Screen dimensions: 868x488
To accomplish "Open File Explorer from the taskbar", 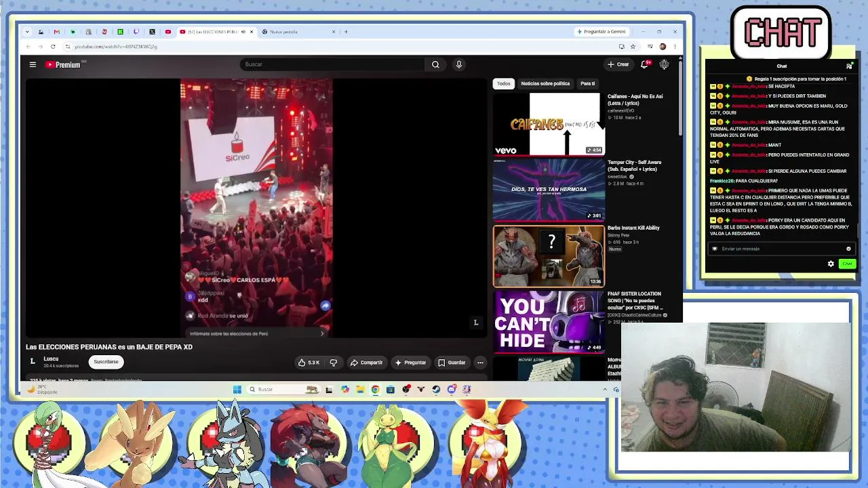I will pos(360,389).
